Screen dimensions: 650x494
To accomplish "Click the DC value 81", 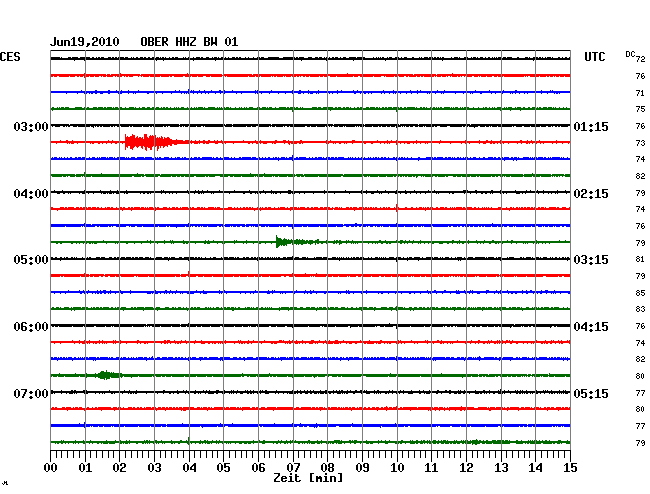I will (x=640, y=259).
